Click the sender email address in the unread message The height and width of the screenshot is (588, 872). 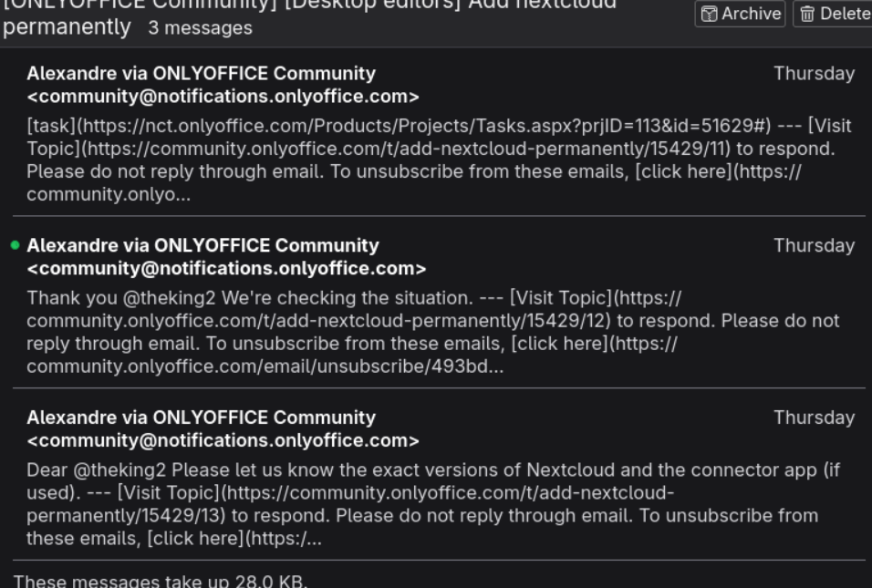pyautogui.click(x=226, y=269)
